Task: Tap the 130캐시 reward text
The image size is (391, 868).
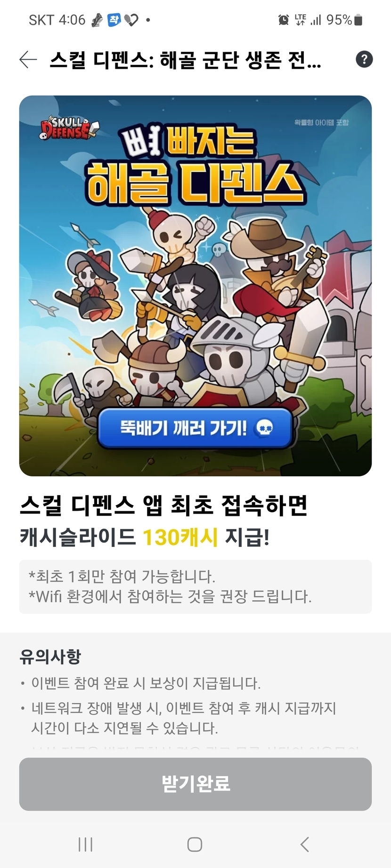Action: pos(180,537)
